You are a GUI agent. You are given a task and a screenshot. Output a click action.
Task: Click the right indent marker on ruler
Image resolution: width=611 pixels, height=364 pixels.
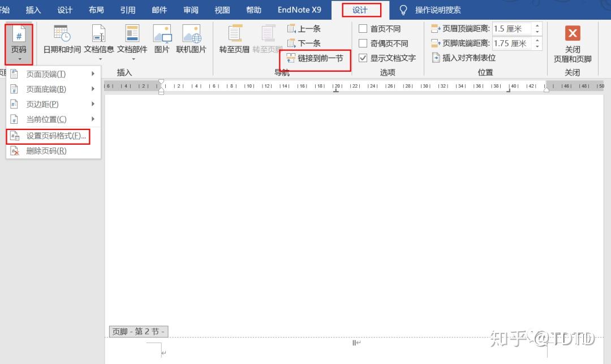(547, 89)
